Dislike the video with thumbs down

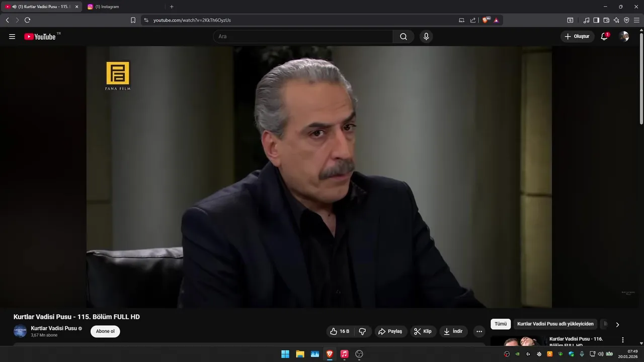362,331
